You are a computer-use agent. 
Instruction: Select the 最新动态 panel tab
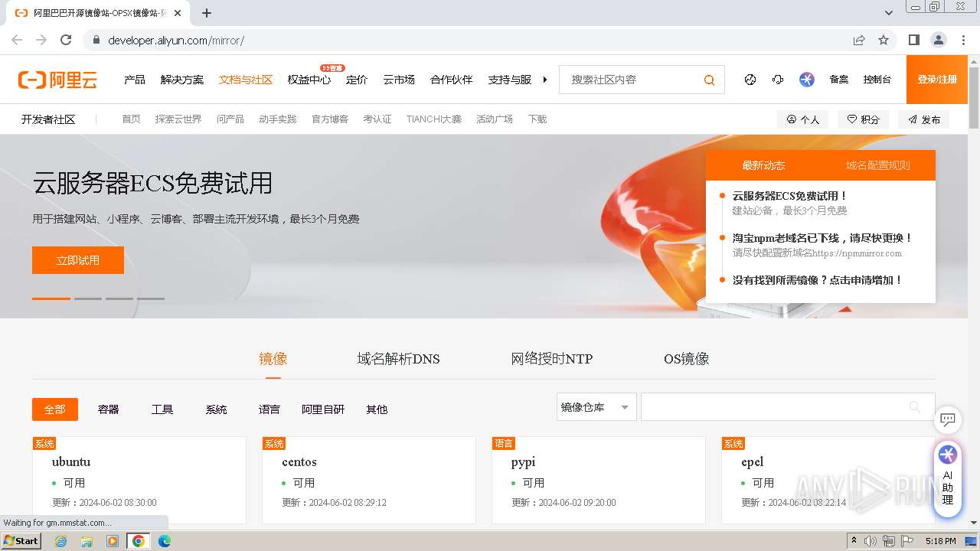pos(763,165)
